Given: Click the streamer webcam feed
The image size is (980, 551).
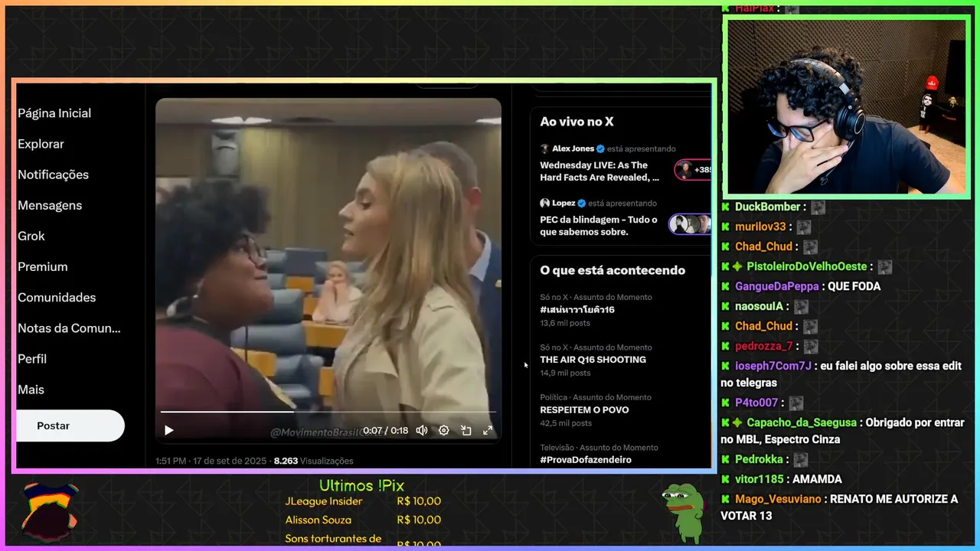Looking at the screenshot, I should point(846,107).
